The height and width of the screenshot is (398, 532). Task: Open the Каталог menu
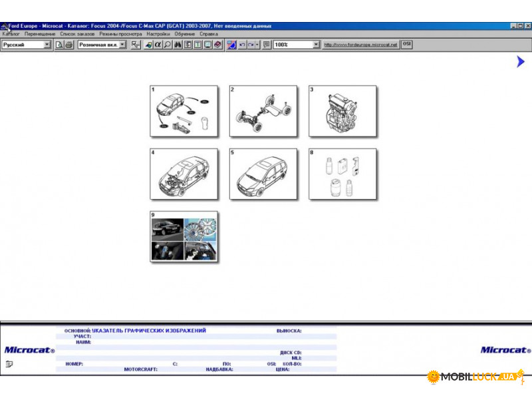11,33
